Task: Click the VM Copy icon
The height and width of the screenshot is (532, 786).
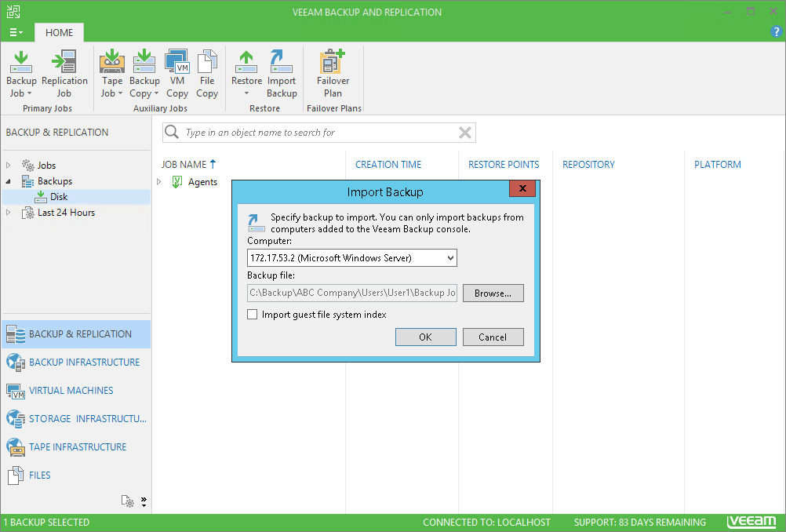Action: point(177,61)
